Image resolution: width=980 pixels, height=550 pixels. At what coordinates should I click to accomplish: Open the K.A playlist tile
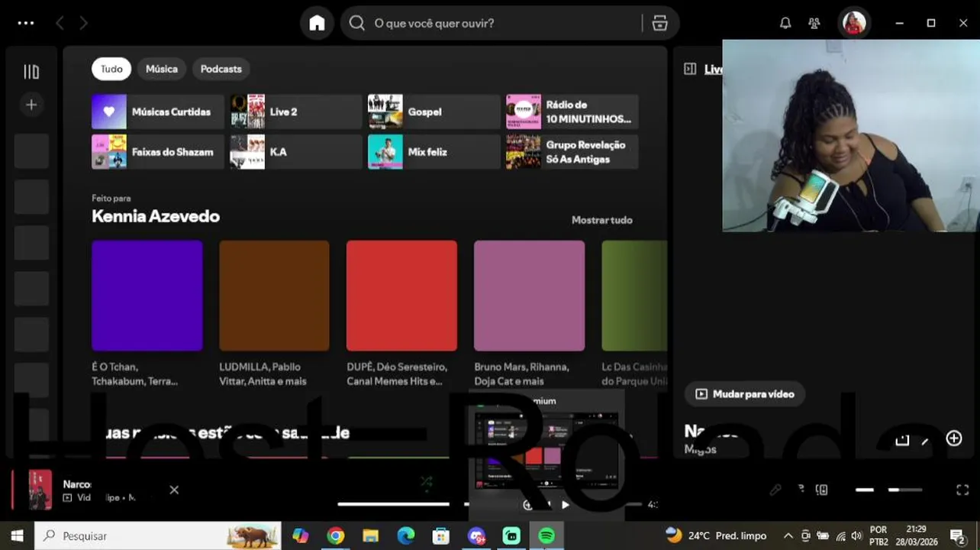coord(296,152)
